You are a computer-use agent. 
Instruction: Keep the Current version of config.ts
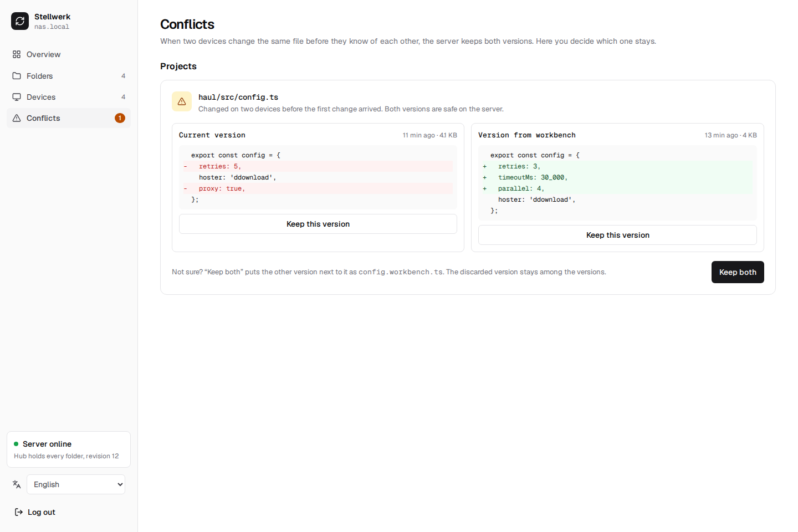click(318, 224)
